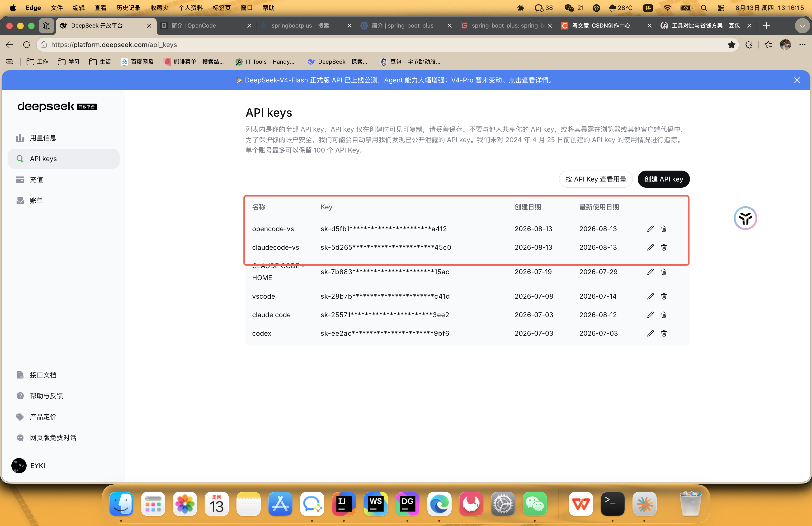Switch to the 简介 | OpenCode tab

[x=207, y=26]
